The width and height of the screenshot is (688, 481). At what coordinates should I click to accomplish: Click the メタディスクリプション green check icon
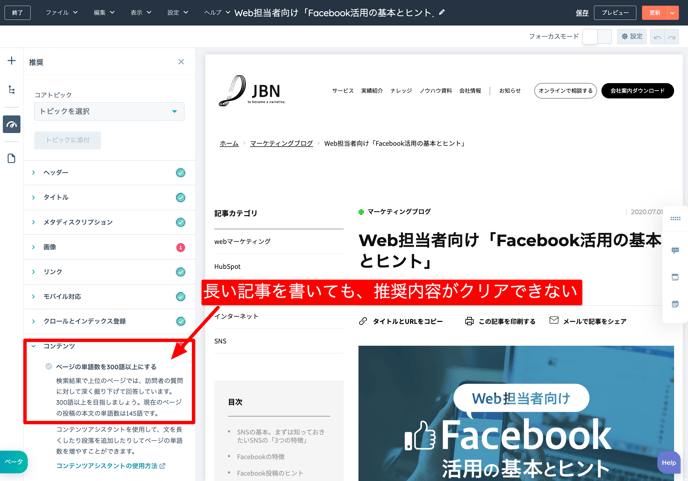[180, 223]
